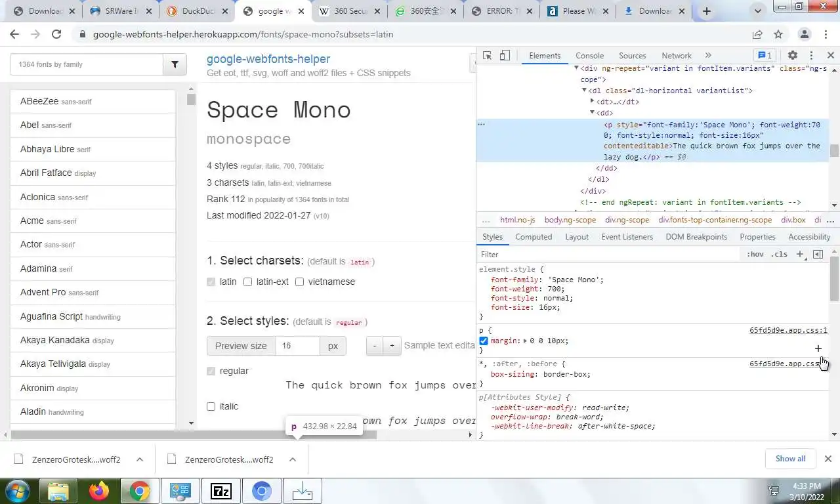This screenshot has height=504, width=840.
Task: Open the font filter funnel button
Action: click(175, 64)
